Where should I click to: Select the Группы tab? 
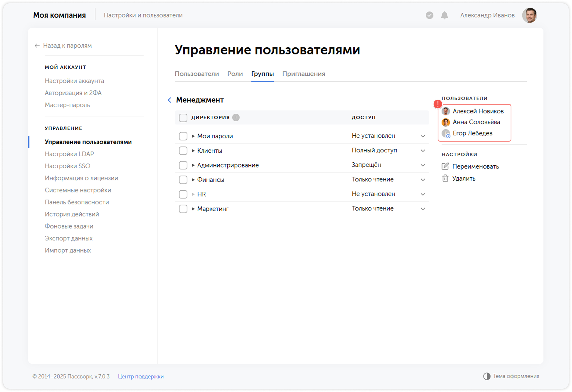(x=263, y=74)
